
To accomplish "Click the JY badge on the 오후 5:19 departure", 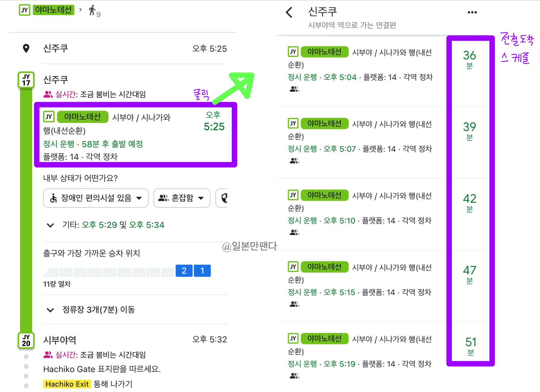I will click(x=293, y=338).
